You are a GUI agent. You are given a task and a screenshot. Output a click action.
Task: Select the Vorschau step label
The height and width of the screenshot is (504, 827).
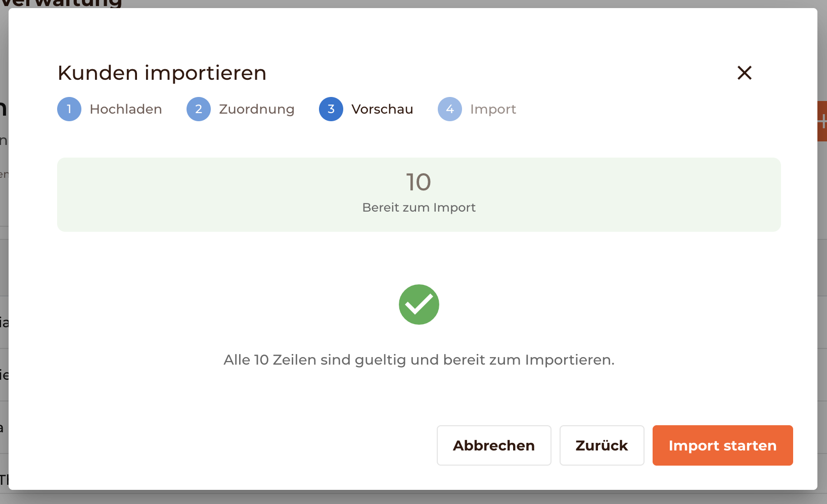(382, 109)
